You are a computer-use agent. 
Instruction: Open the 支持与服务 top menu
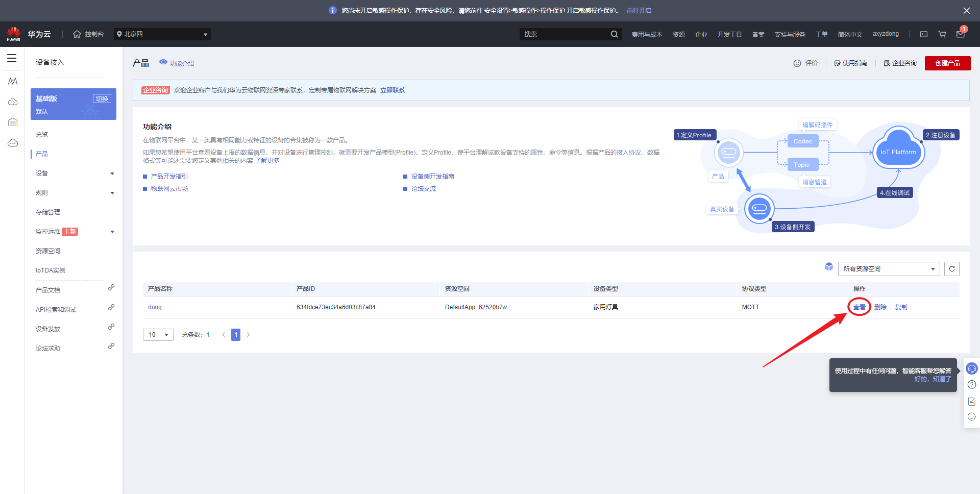tap(790, 34)
